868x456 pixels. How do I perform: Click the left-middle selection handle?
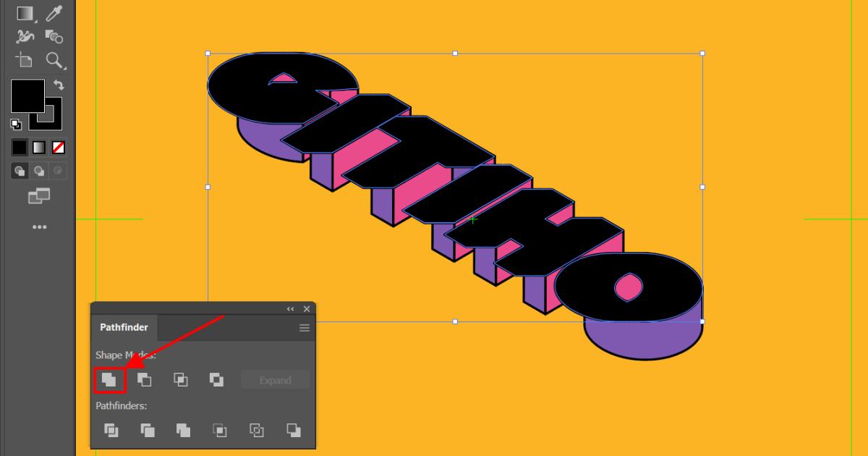coord(208,187)
